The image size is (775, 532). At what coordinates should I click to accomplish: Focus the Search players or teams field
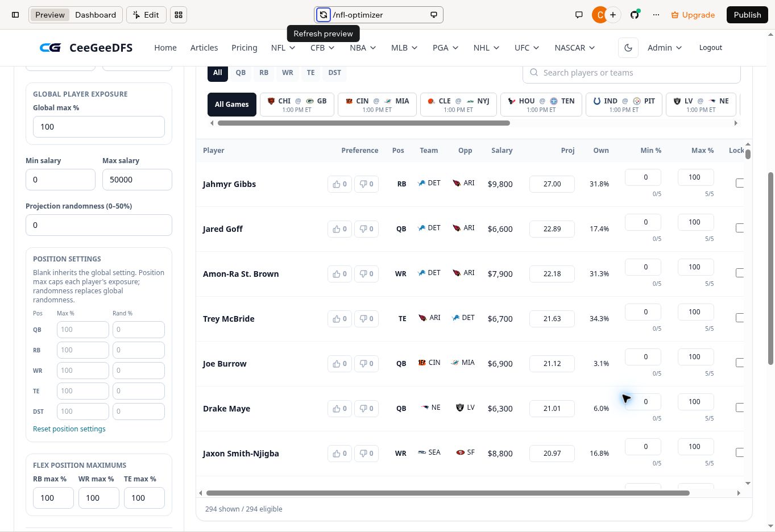click(x=632, y=73)
